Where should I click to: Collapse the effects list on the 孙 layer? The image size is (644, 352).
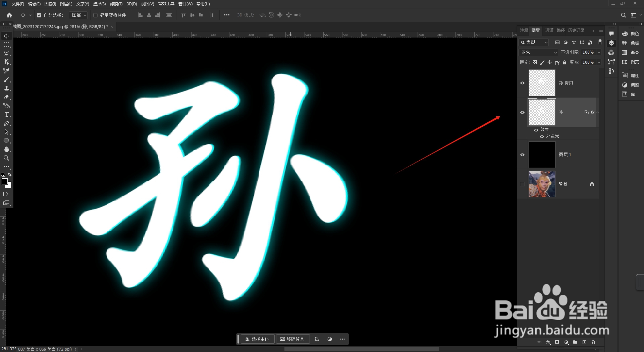(597, 112)
